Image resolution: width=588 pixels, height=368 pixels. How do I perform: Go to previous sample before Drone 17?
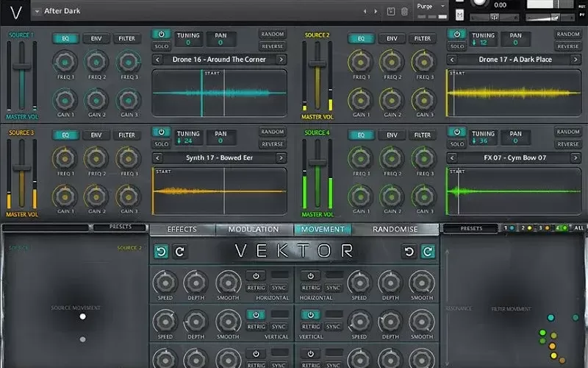[452, 60]
